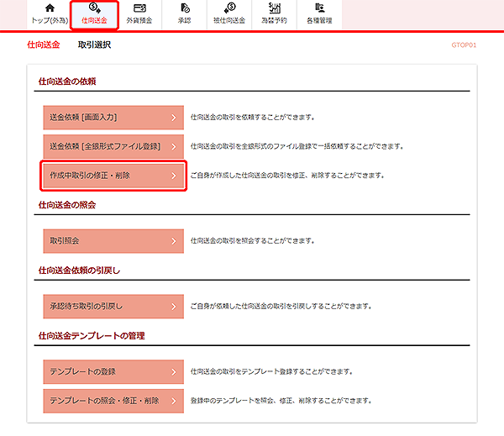Image resolution: width=504 pixels, height=436 pixels.
Task: Open the 各種管理 tab label
Action: click(319, 20)
